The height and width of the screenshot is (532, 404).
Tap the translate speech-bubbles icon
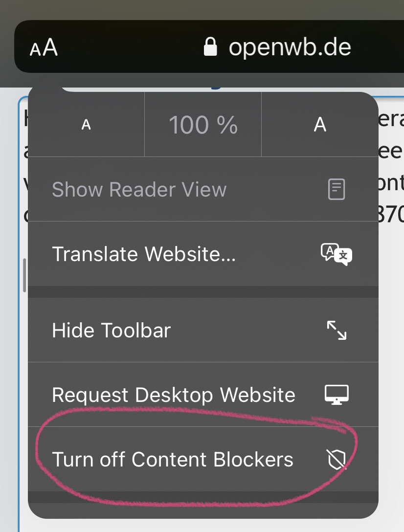tap(336, 254)
